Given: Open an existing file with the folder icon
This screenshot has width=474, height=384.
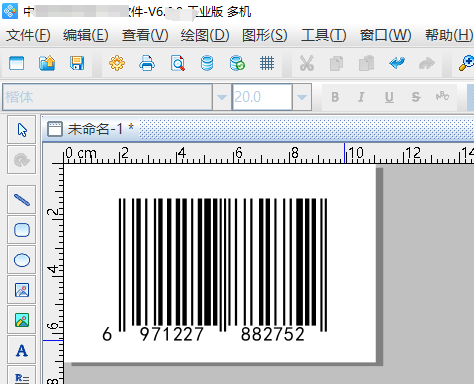Looking at the screenshot, I should (47, 63).
